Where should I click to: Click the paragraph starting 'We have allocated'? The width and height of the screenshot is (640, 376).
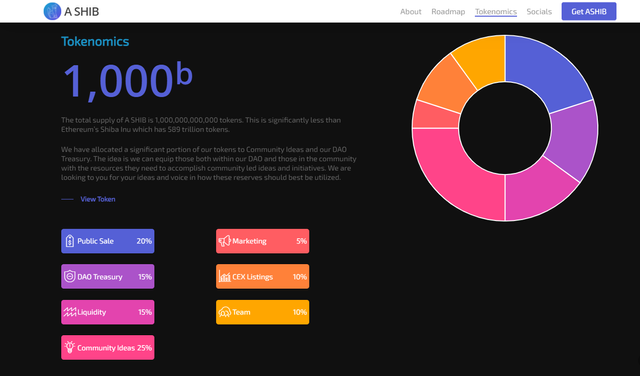click(x=209, y=163)
